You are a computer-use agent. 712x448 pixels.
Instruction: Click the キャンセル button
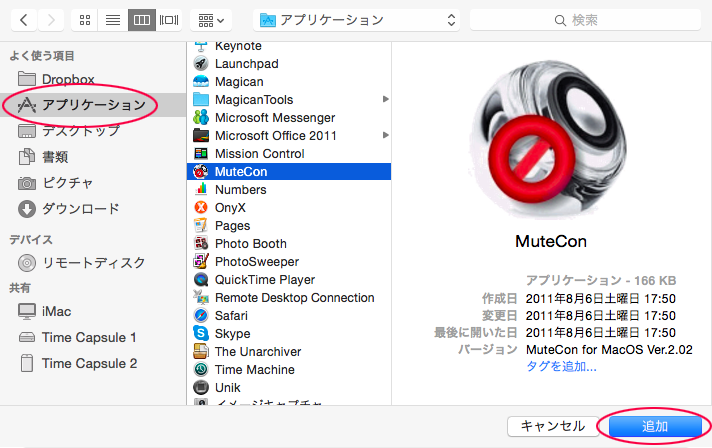click(x=553, y=426)
